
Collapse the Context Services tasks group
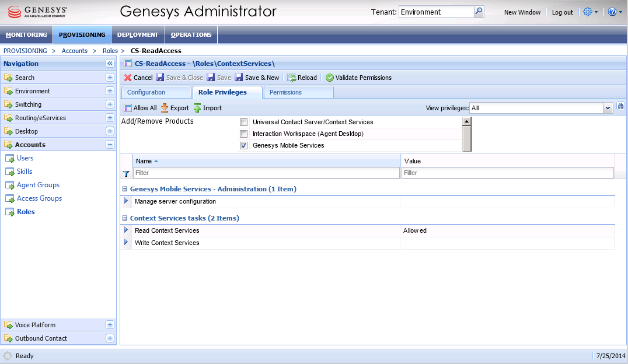tap(125, 218)
